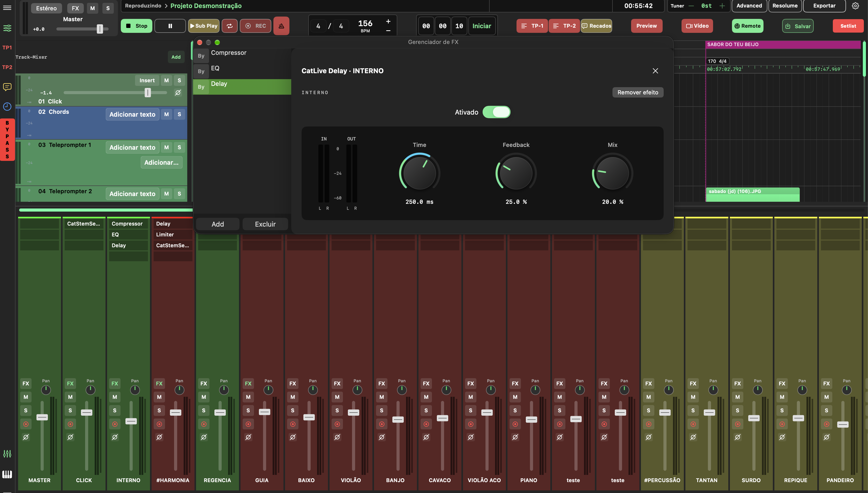Arm record on BAIXO channel
This screenshot has width=868, height=493.
[x=293, y=424]
